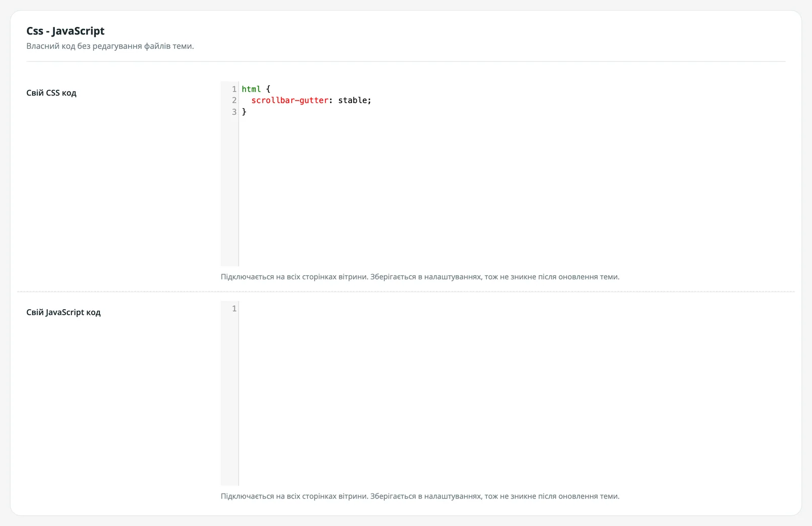Click the "Власний код без редагування файлів теми." subtitle

tap(110, 46)
